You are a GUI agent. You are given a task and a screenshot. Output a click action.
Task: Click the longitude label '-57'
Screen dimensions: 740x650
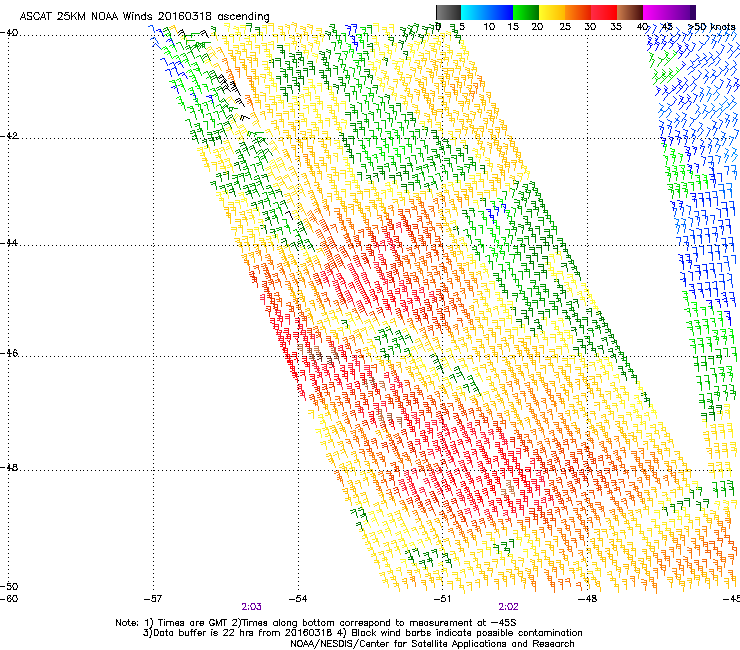click(x=153, y=599)
